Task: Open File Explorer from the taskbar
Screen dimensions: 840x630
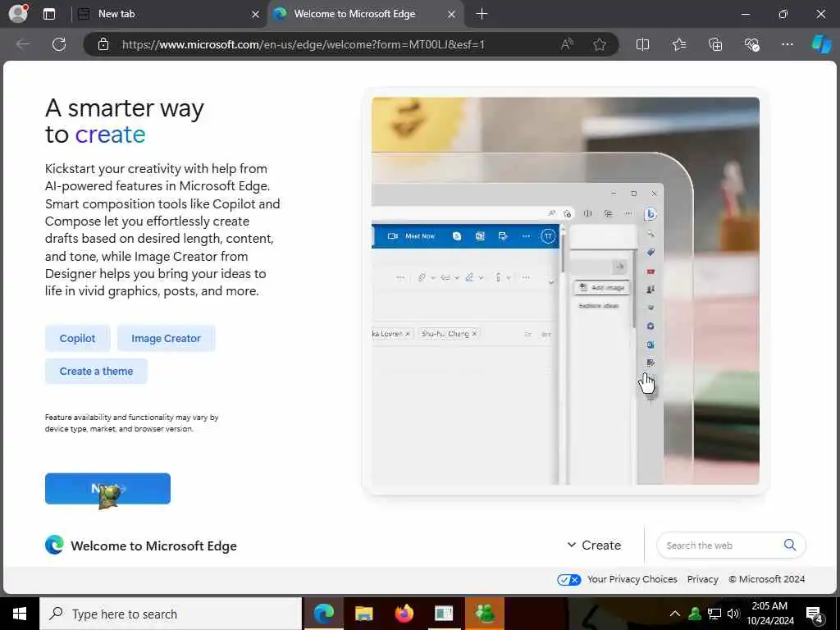Action: click(363, 614)
